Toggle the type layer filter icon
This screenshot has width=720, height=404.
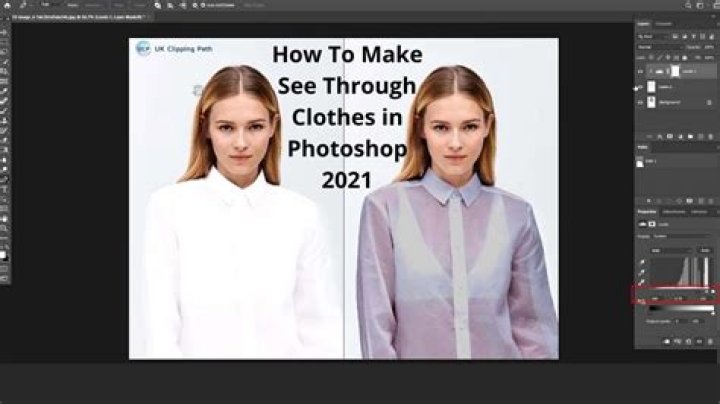(x=693, y=36)
